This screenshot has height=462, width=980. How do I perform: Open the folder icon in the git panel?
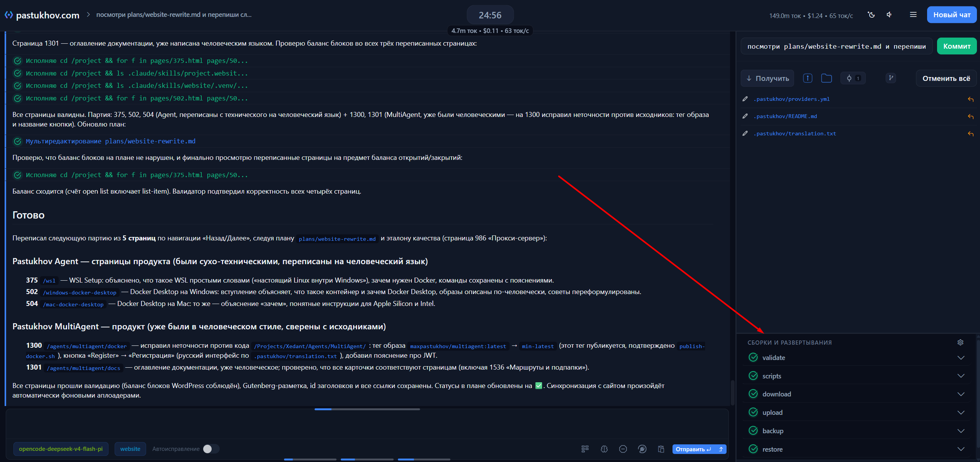pyautogui.click(x=827, y=78)
